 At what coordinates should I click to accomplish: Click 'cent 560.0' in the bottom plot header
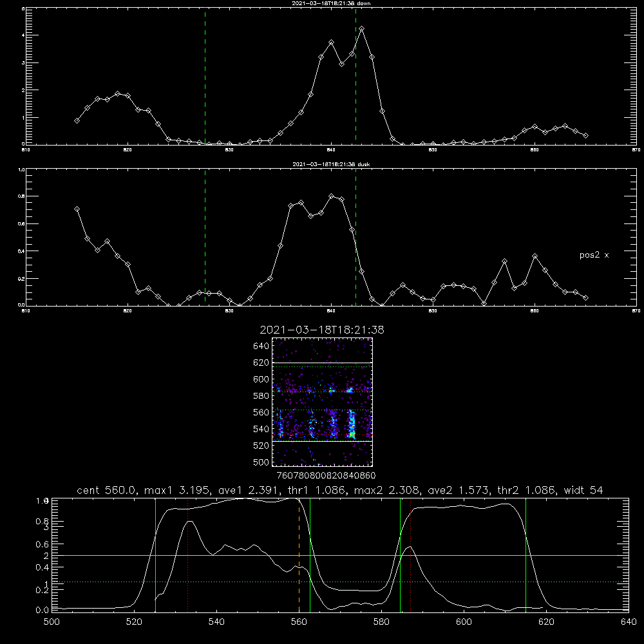107,490
